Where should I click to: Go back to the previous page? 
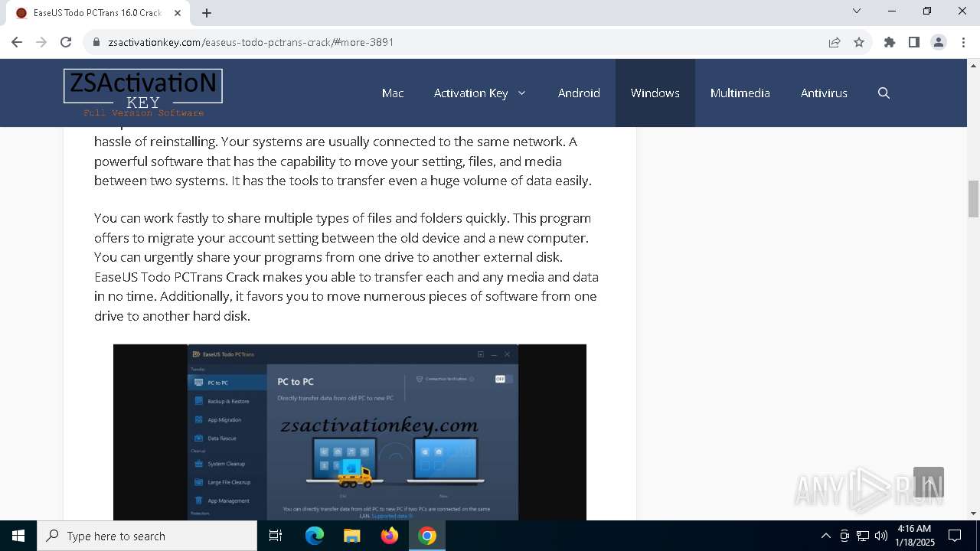17,42
